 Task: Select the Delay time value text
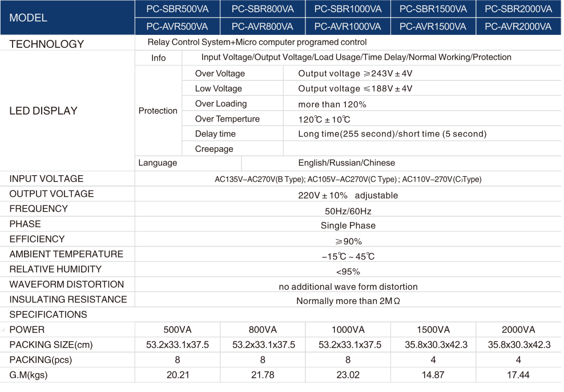[392, 134]
